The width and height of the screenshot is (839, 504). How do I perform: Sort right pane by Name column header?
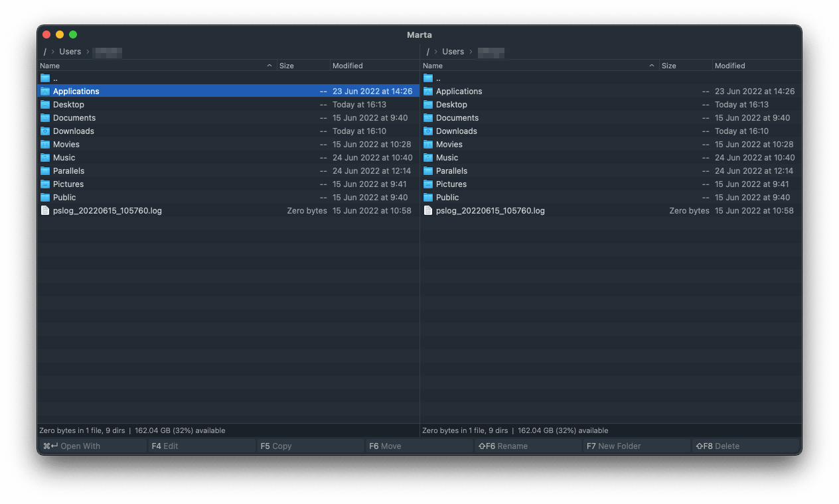[x=540, y=66]
